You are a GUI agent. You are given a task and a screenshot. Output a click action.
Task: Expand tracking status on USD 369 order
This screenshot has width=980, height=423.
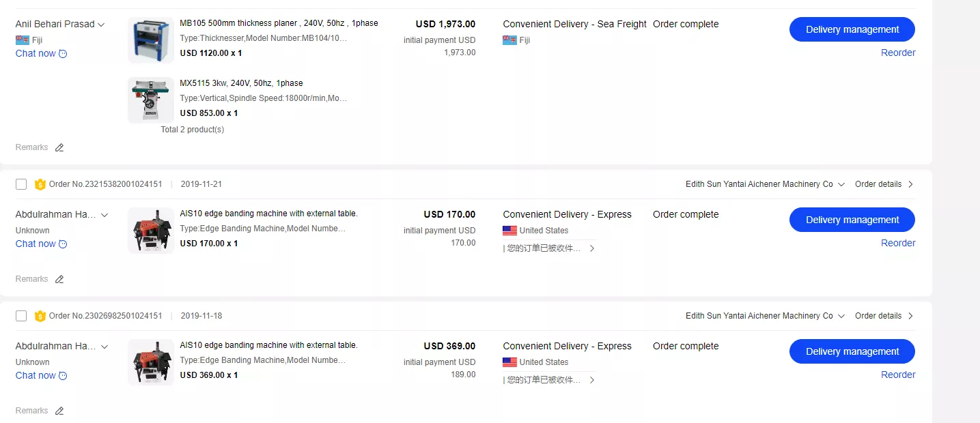click(592, 380)
